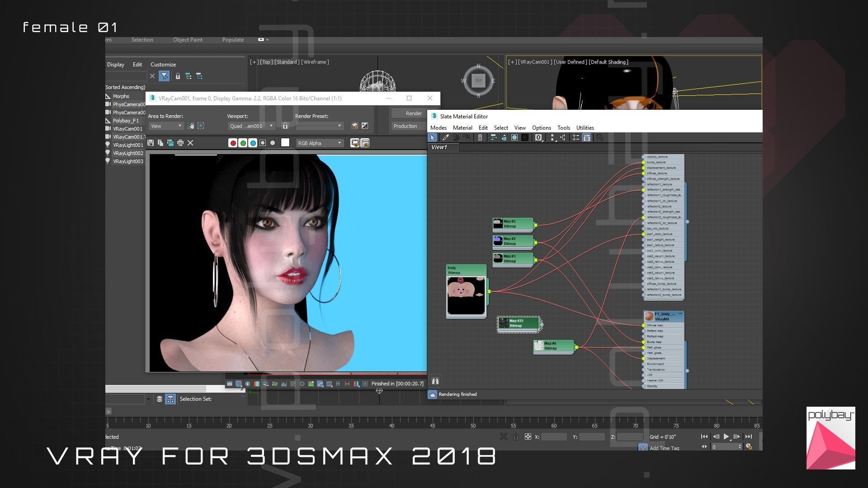Image resolution: width=868 pixels, height=488 pixels.
Task: Open Material ID Channel flyout
Action: point(538,138)
